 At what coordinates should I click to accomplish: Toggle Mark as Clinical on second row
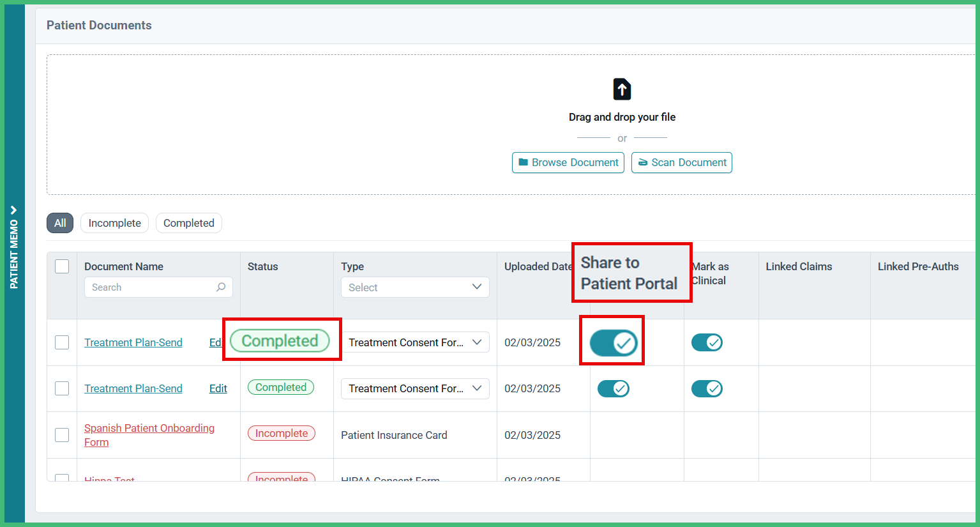click(707, 388)
